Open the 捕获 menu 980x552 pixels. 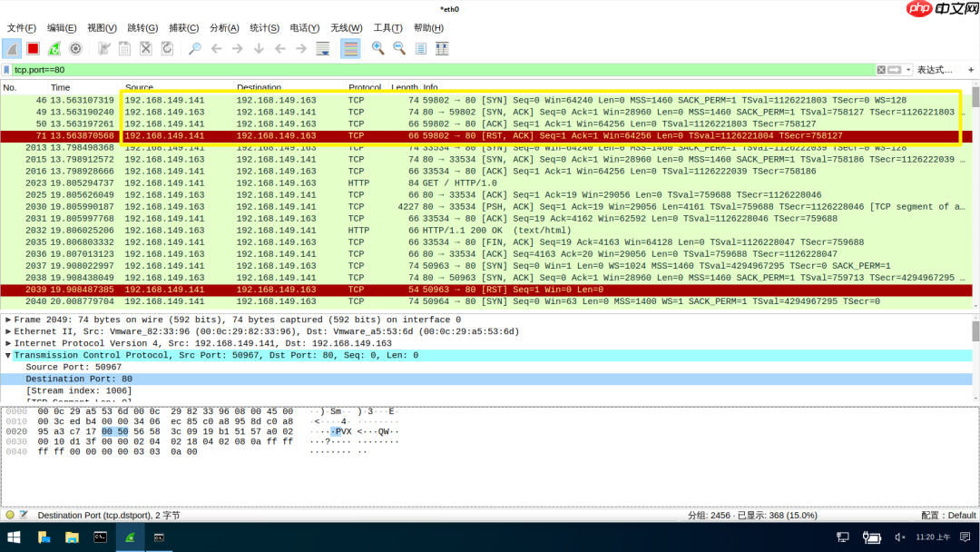[x=183, y=27]
